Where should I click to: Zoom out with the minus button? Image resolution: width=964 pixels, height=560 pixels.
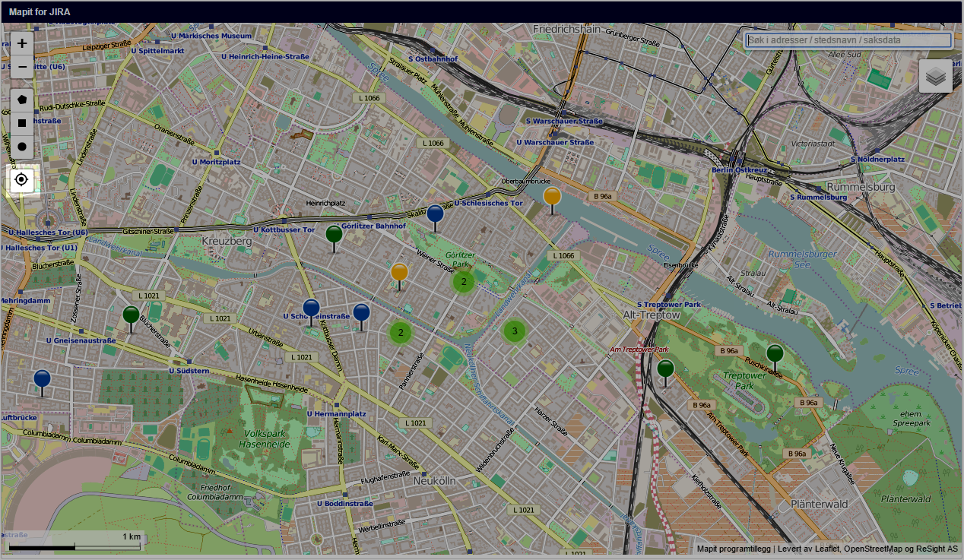22,68
